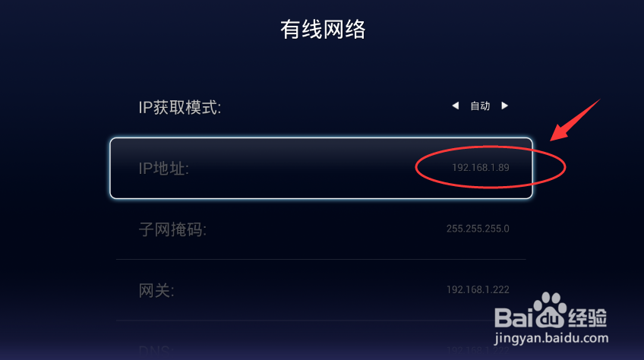Click the IP address value 192.168.1.89
The width and height of the screenshot is (644, 360).
point(481,168)
